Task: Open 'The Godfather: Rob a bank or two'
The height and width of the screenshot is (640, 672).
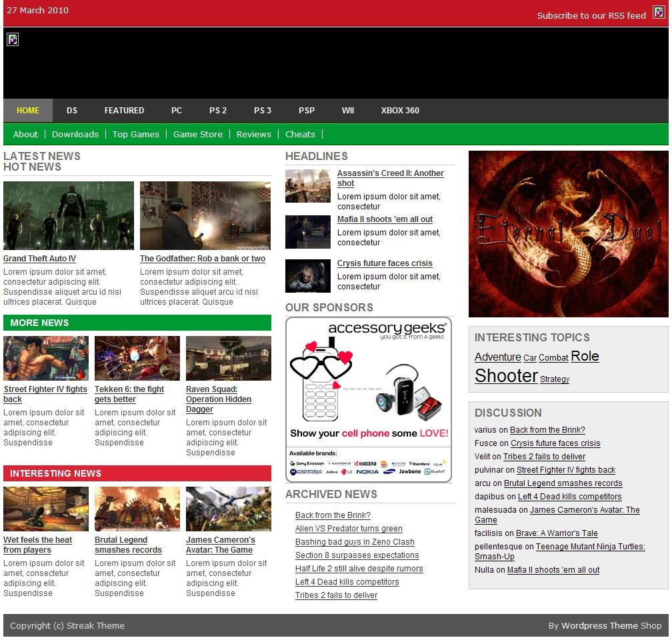Action: (203, 259)
